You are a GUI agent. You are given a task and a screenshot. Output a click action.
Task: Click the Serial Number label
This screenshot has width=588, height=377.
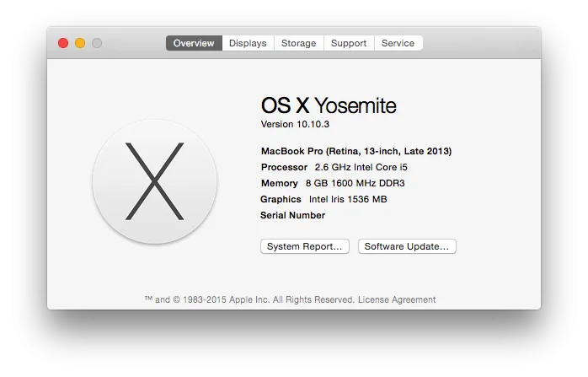293,216
